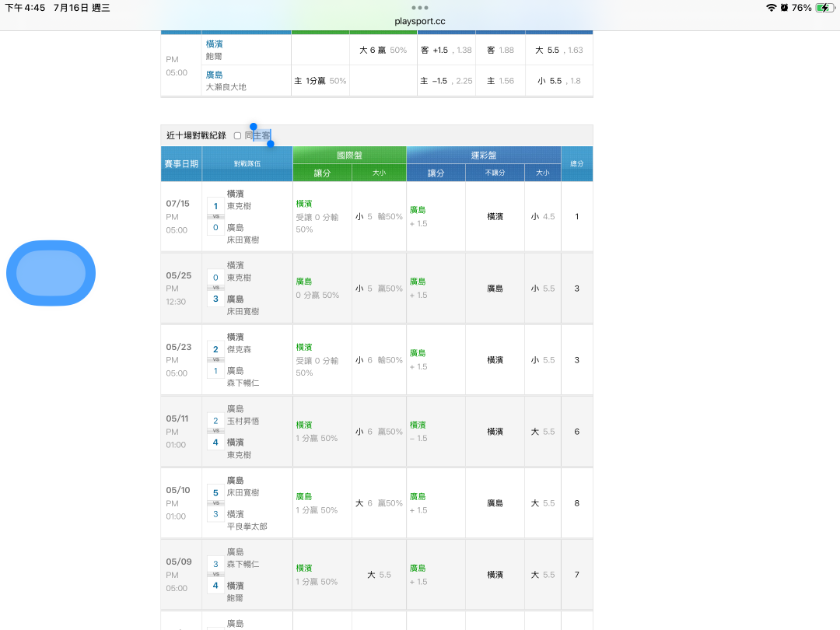Image resolution: width=840 pixels, height=630 pixels.
Task: Tap the battery charging icon
Action: pos(824,8)
